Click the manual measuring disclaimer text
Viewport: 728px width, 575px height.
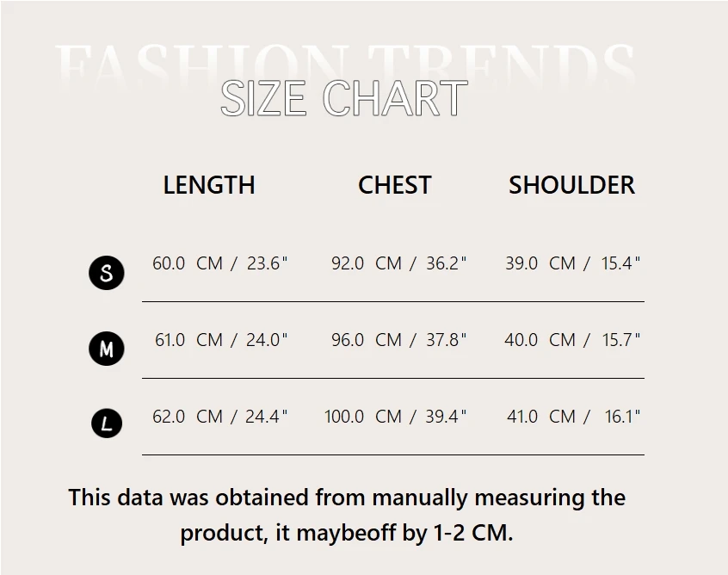(347, 498)
